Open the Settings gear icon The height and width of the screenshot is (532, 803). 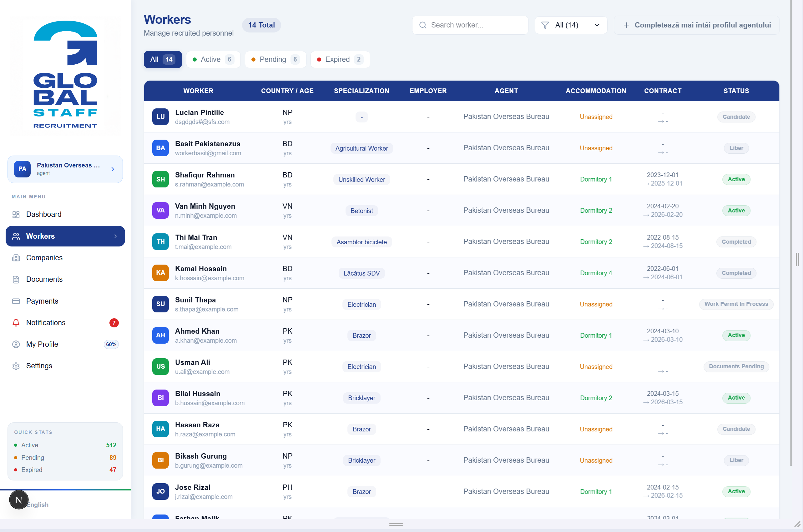click(x=16, y=366)
